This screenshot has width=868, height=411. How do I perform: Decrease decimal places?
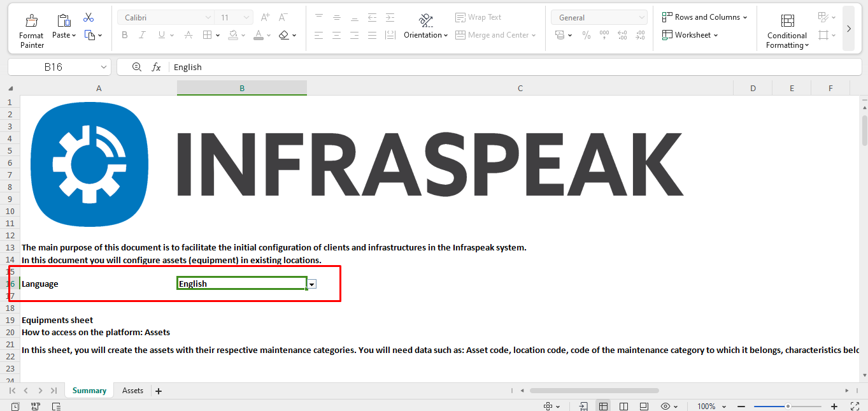(x=640, y=35)
